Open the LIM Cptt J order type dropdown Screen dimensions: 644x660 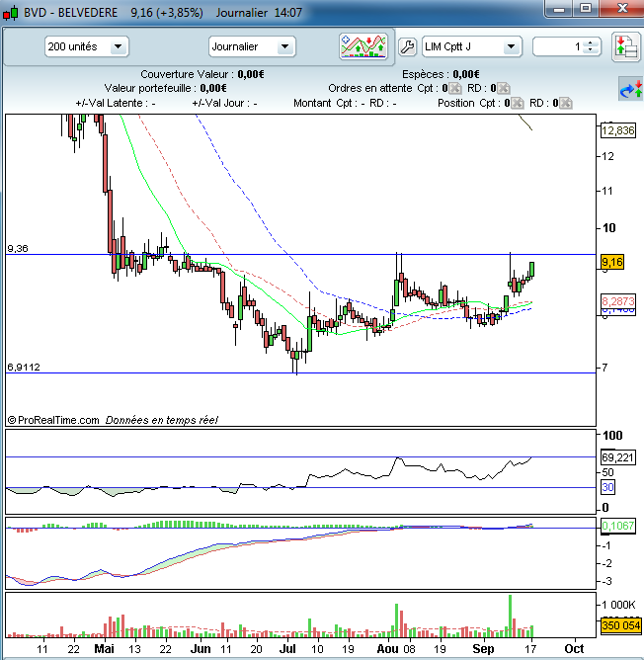click(x=471, y=46)
